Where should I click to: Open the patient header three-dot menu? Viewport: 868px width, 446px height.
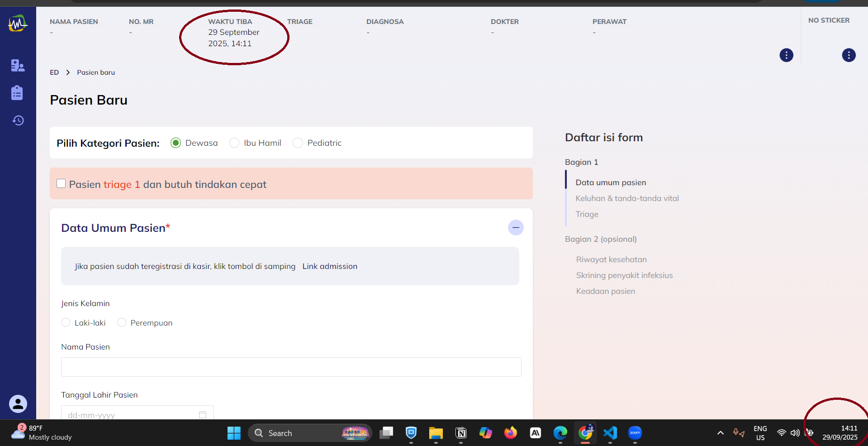786,55
